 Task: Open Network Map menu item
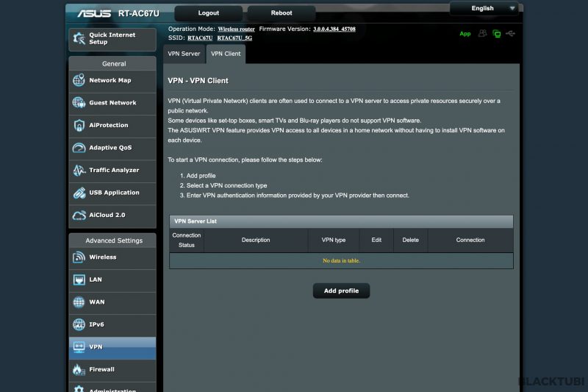pos(112,80)
